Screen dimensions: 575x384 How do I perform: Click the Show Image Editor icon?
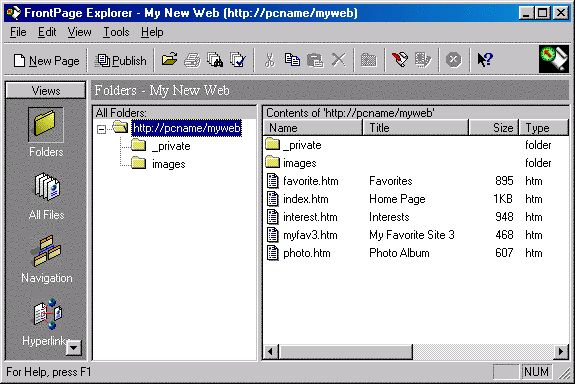click(x=422, y=60)
